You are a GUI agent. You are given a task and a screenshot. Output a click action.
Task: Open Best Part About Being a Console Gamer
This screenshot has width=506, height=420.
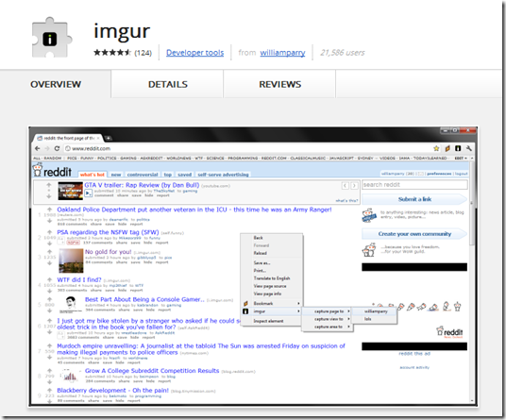point(144,299)
